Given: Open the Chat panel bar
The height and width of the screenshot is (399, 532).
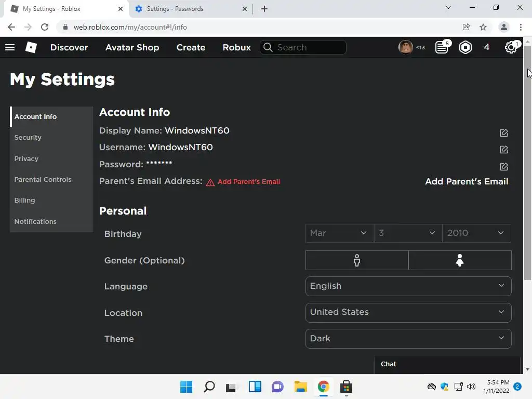Looking at the screenshot, I should (447, 365).
